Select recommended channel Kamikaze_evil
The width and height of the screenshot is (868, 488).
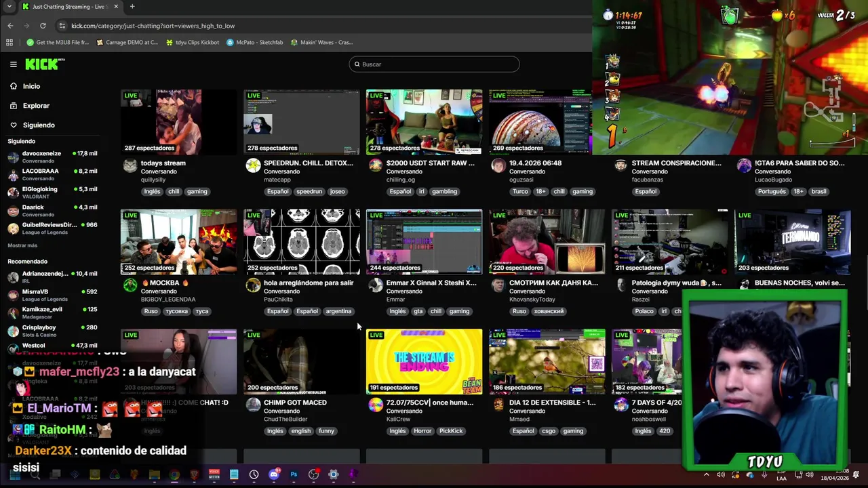(53, 312)
